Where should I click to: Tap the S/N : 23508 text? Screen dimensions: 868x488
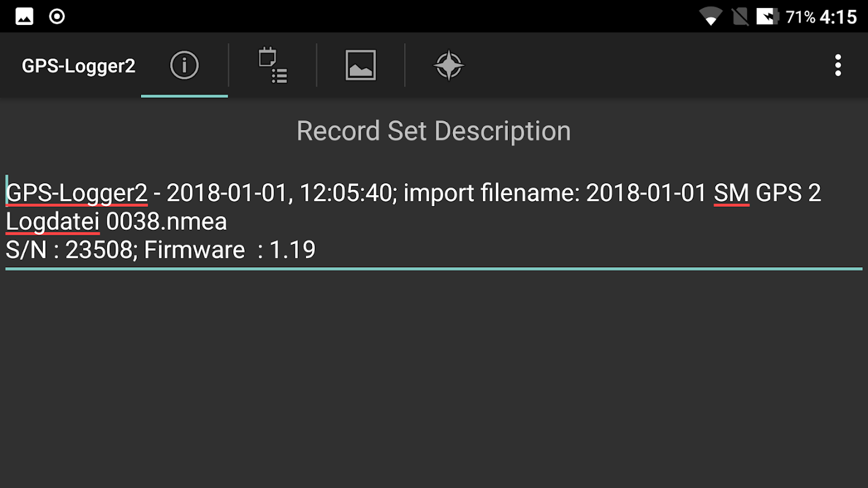pos(70,250)
